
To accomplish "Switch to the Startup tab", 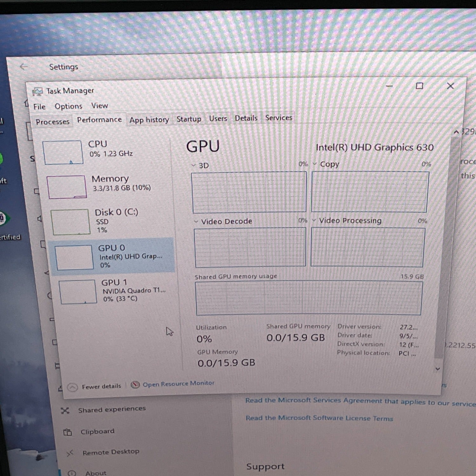I will (x=189, y=119).
